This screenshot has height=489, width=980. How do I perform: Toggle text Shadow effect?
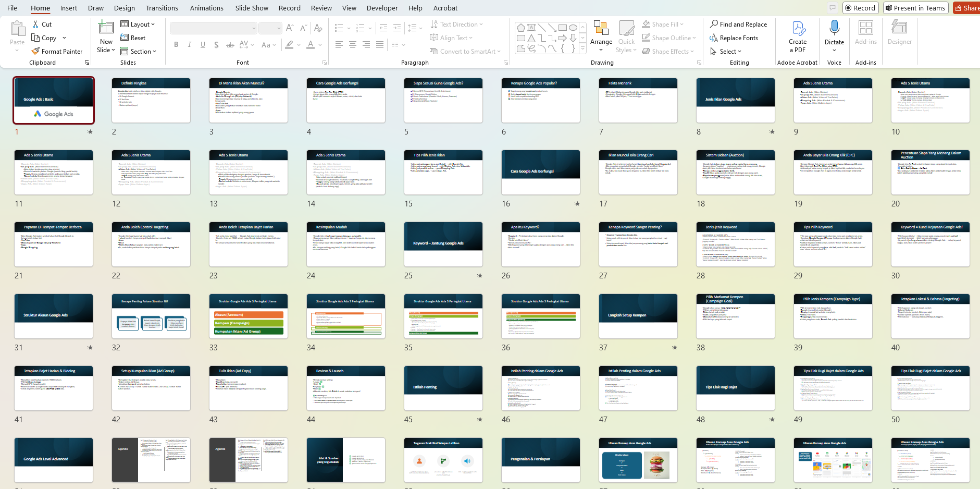[x=216, y=45]
